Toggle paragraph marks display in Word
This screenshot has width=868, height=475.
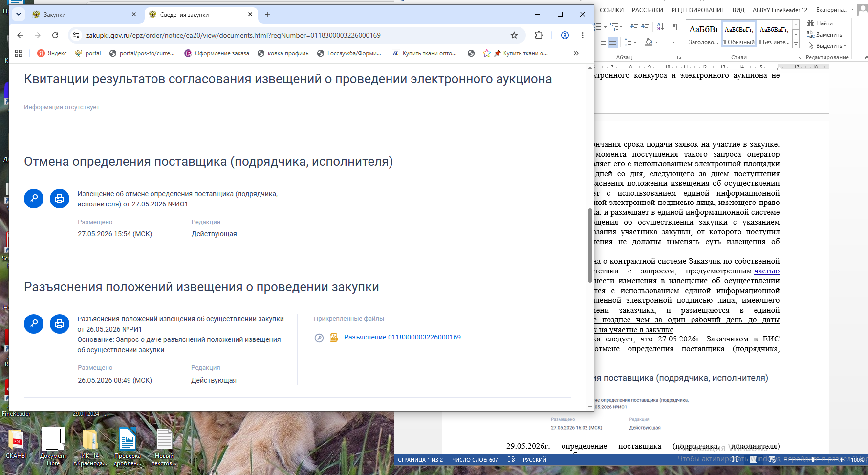click(675, 27)
